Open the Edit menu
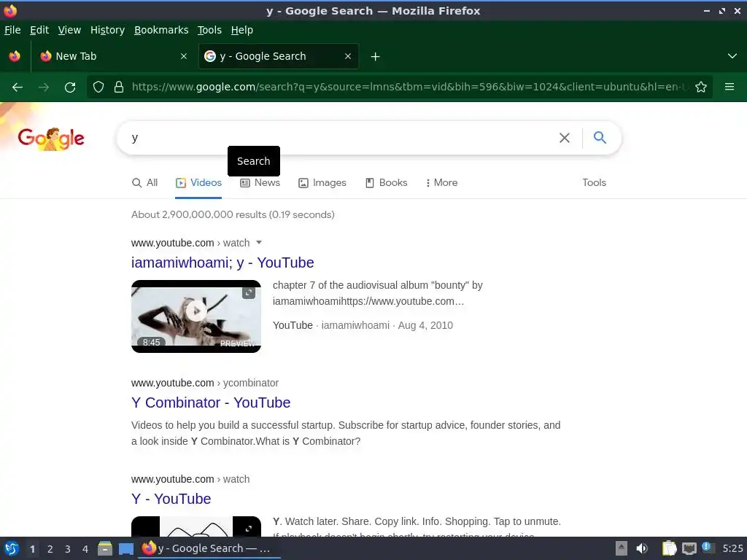The image size is (747, 560). point(39,30)
